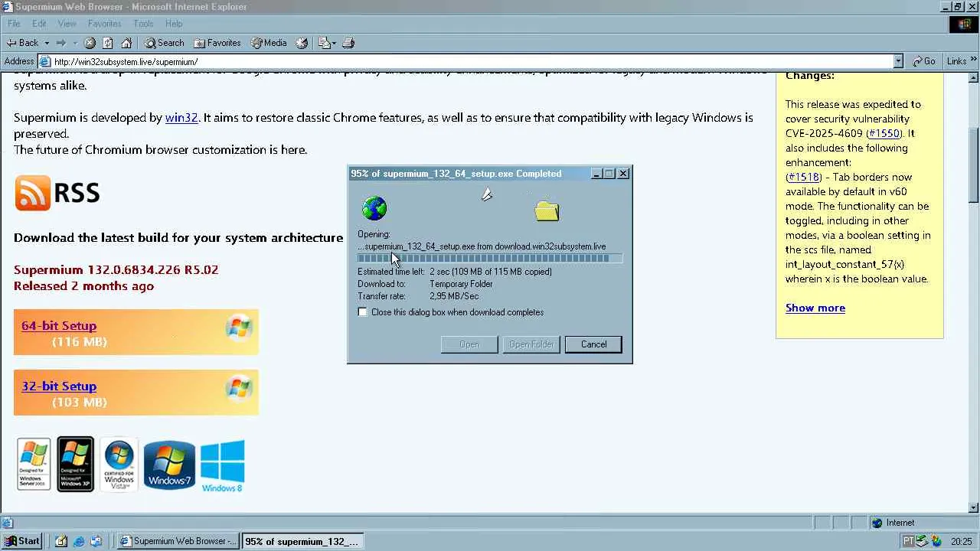This screenshot has height=551, width=980.
Task: Click the status bar page icon at left
Action: coord(8,523)
